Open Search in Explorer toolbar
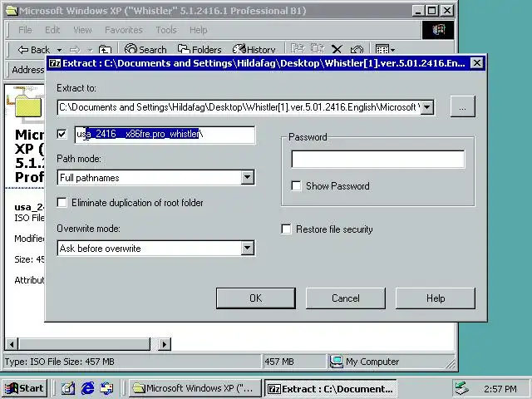 tap(145, 50)
